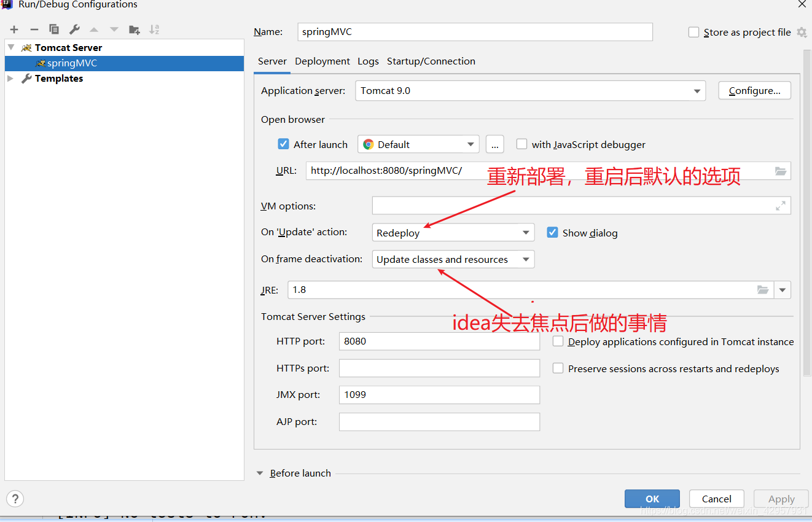The width and height of the screenshot is (812, 522).
Task: Switch to the Logs tab
Action: tap(368, 61)
